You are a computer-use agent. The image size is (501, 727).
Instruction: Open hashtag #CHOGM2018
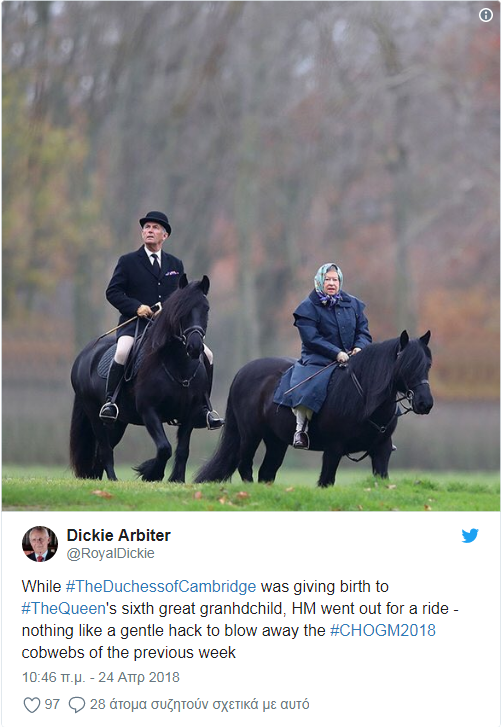tap(383, 631)
